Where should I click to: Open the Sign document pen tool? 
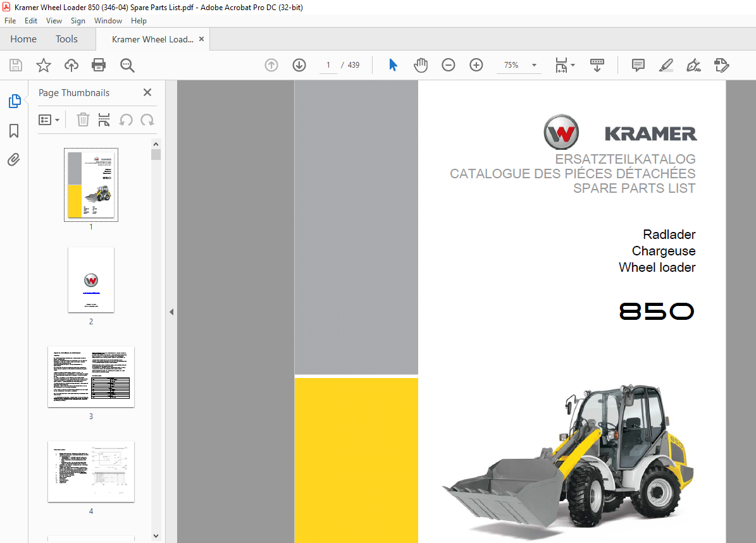click(693, 65)
